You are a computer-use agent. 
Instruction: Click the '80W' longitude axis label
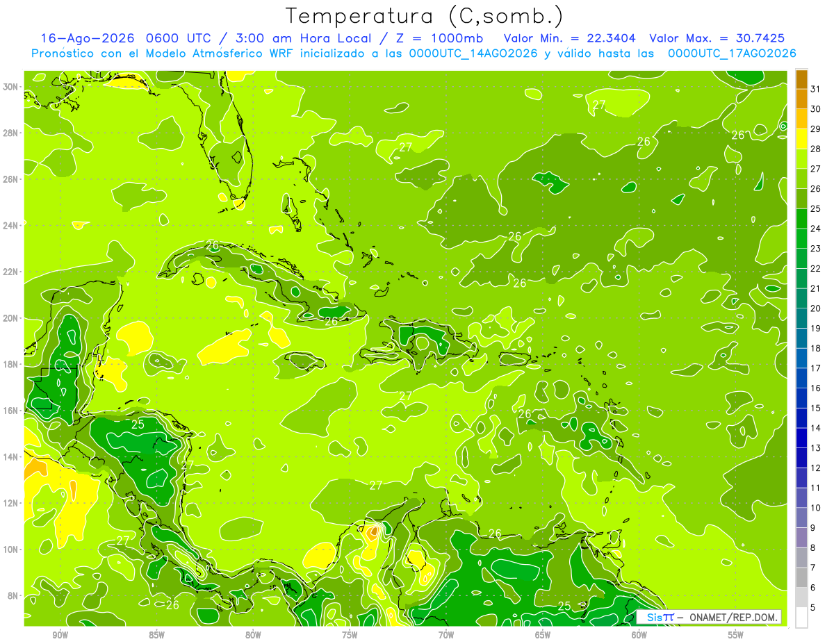(253, 635)
